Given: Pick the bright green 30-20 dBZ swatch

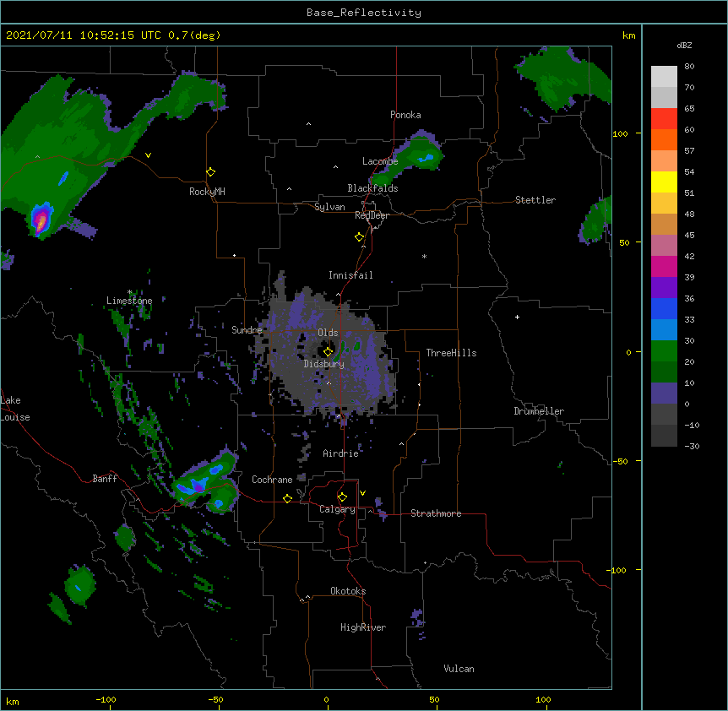Looking at the screenshot, I should (664, 351).
